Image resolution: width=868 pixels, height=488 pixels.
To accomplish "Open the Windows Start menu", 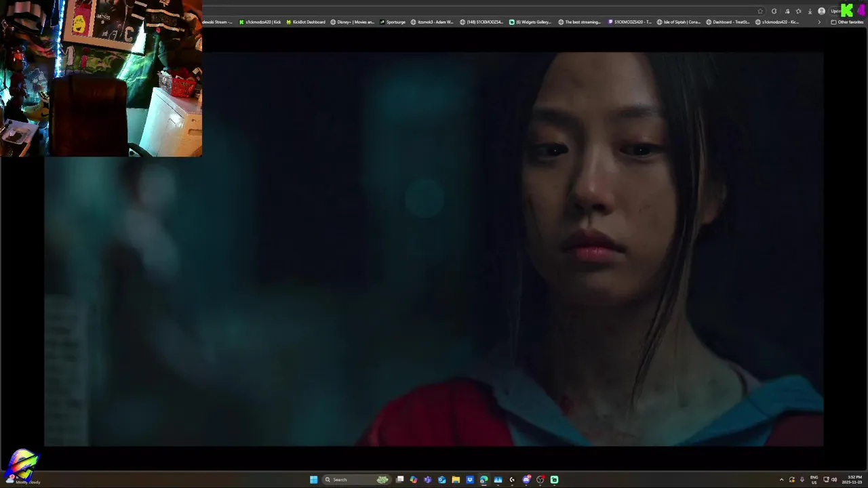I will click(313, 480).
